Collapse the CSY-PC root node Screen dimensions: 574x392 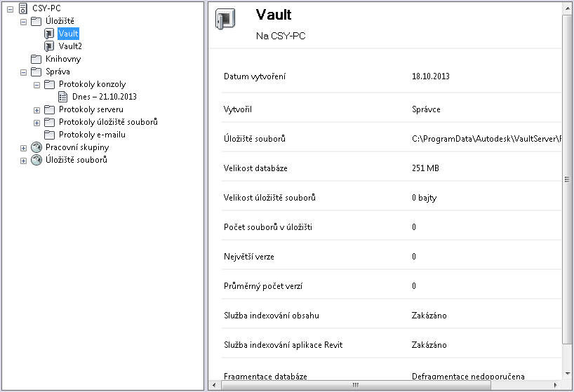11,8
